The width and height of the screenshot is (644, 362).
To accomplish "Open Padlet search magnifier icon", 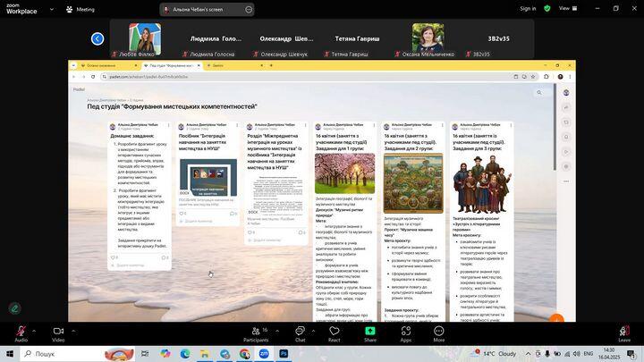I will coord(539,93).
